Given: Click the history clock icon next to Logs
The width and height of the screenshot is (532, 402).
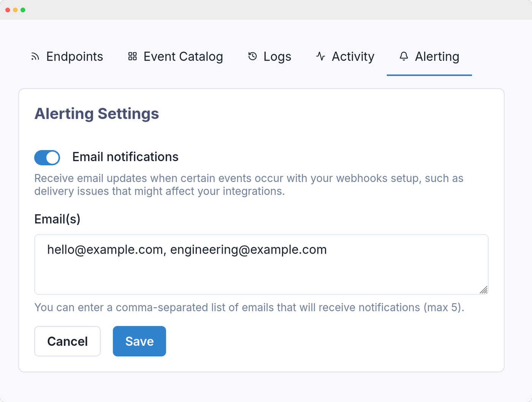Looking at the screenshot, I should 252,56.
